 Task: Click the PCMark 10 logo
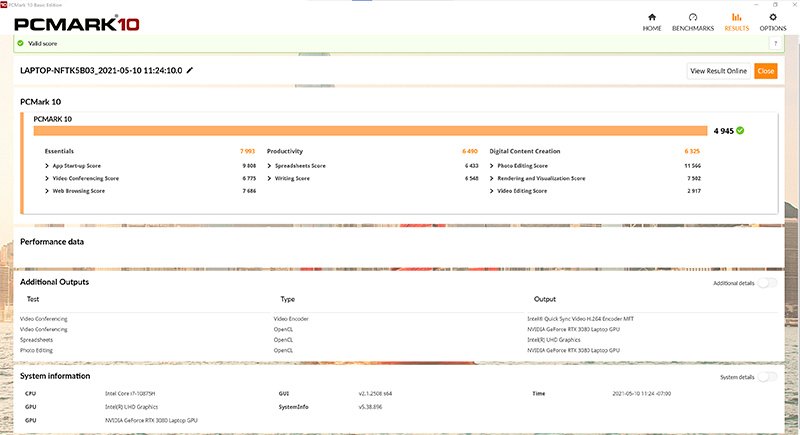(77, 23)
